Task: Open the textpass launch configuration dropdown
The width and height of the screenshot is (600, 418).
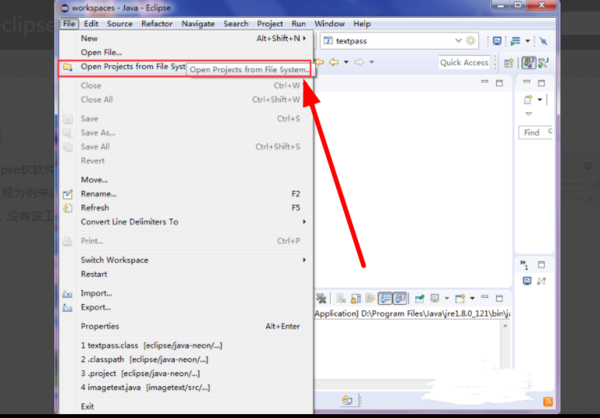Action: (458, 41)
